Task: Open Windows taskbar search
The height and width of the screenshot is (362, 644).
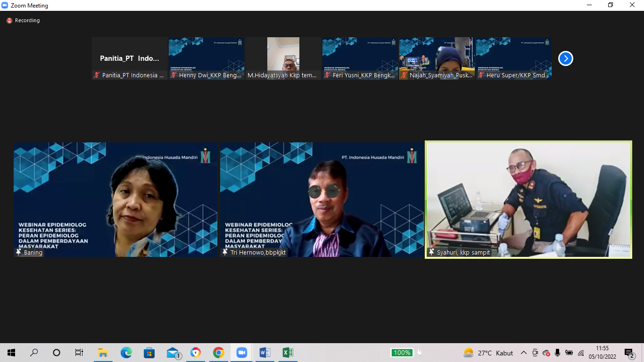Action: [34, 353]
